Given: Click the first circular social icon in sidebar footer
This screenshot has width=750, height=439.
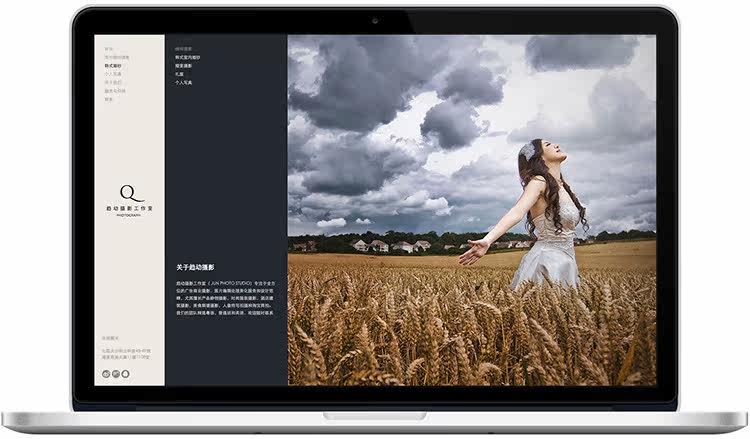Looking at the screenshot, I should click(107, 373).
